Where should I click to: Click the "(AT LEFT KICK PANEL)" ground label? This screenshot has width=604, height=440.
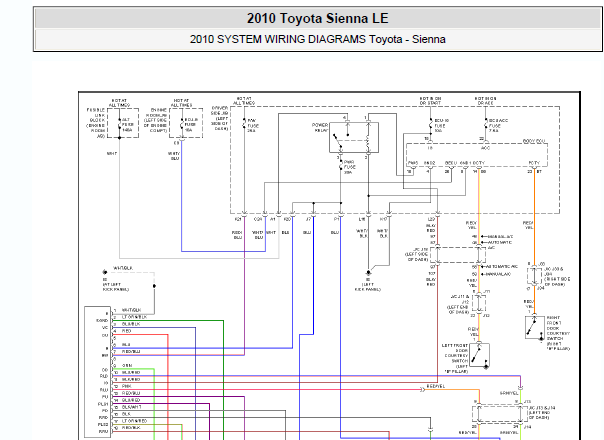pyautogui.click(x=116, y=287)
